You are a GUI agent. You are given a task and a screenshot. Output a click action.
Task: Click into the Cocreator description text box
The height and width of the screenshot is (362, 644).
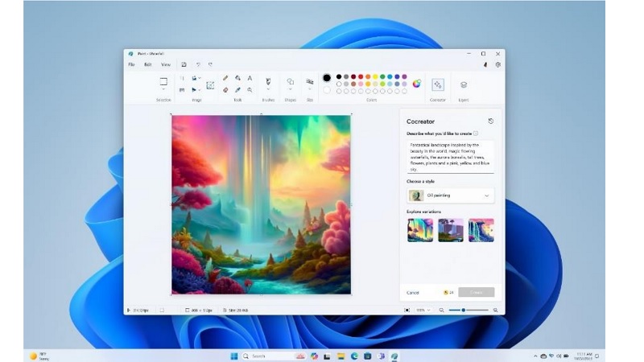451,156
